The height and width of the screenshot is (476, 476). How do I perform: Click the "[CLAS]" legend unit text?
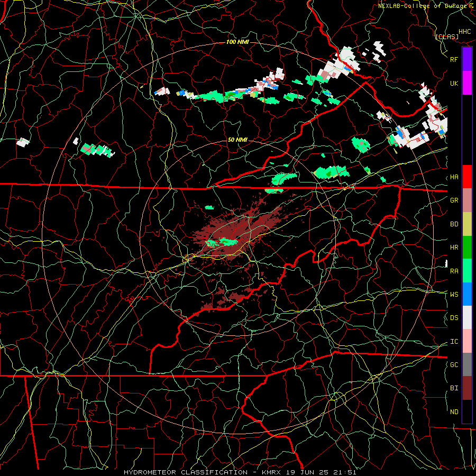[x=446, y=37]
